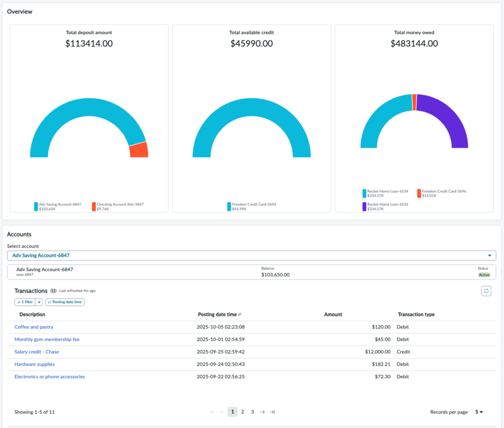Click the 2025-09-24 02:50:43 posting date

coord(221,364)
